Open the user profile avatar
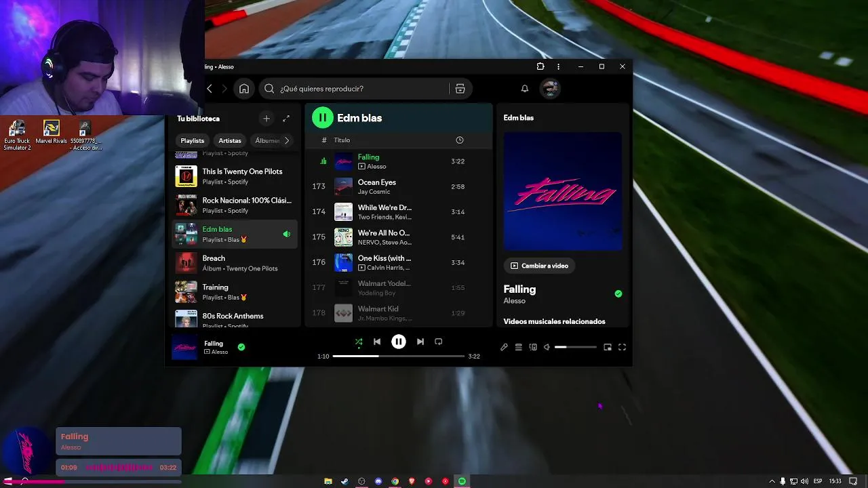The image size is (868, 488). click(550, 89)
